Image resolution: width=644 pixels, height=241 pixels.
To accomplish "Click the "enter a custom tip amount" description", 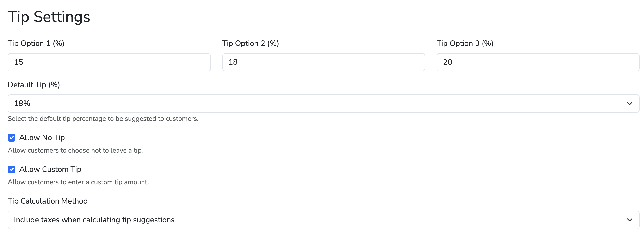I will [78, 182].
